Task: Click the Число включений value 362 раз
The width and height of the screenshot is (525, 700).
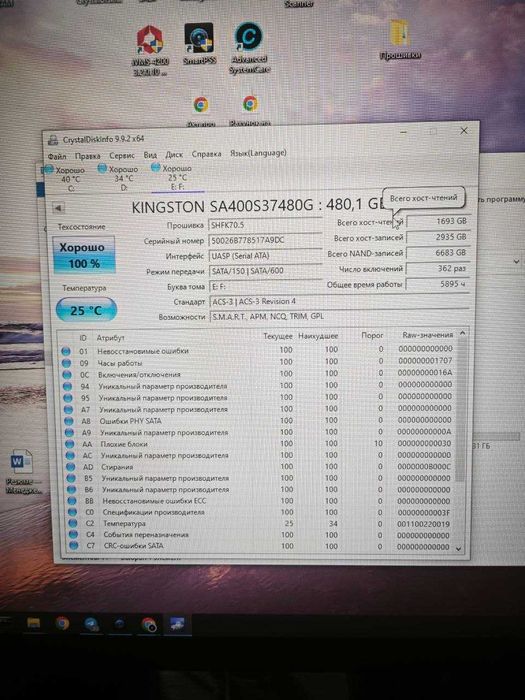Action: [x=438, y=268]
